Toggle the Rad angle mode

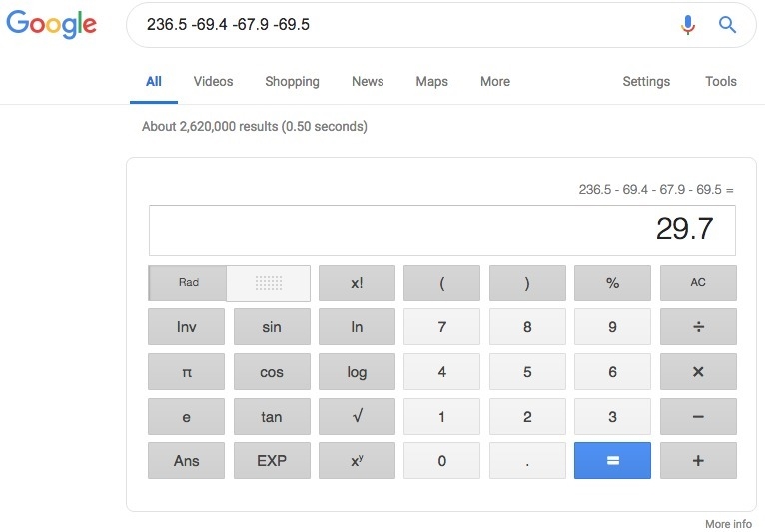188,282
